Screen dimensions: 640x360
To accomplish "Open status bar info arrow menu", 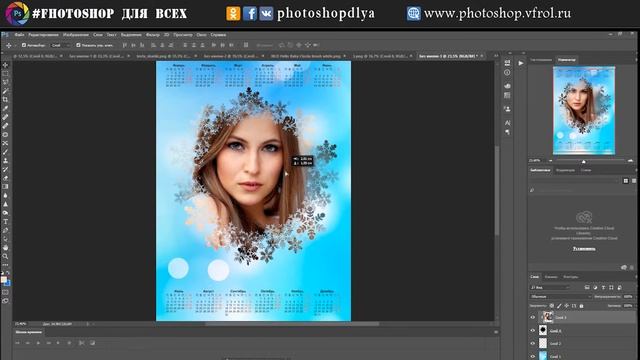I will tap(87, 324).
